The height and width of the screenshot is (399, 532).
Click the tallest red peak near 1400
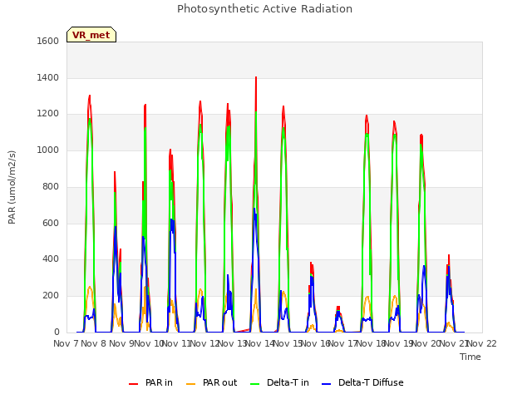256,78
